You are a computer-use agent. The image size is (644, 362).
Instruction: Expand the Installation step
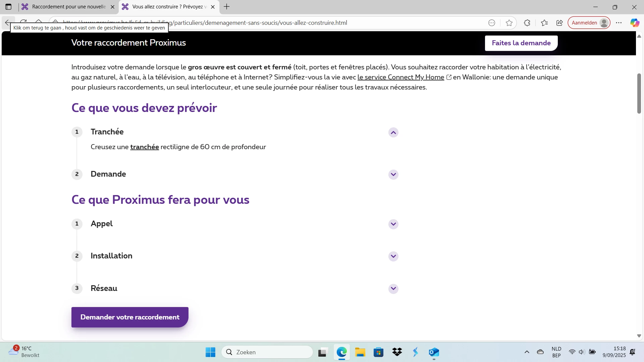point(393,256)
